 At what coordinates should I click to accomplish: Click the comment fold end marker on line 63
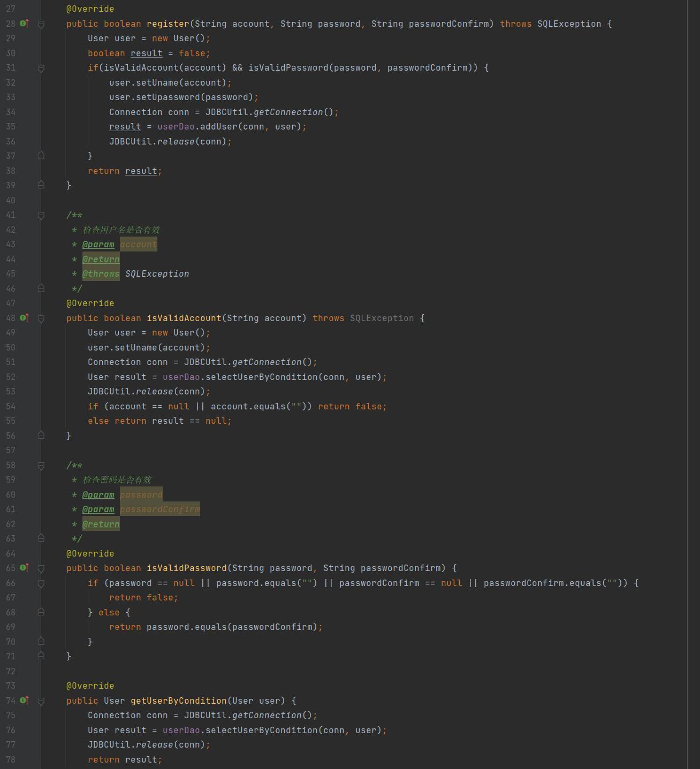click(x=41, y=538)
